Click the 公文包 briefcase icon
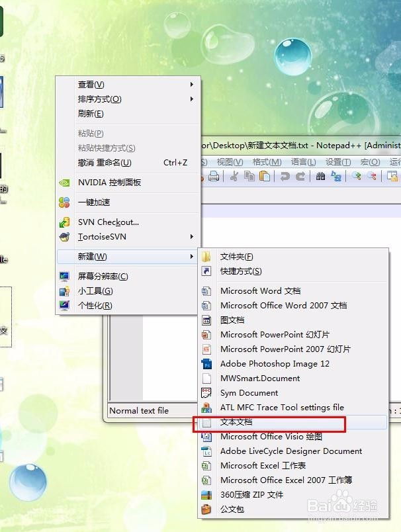 [x=206, y=510]
